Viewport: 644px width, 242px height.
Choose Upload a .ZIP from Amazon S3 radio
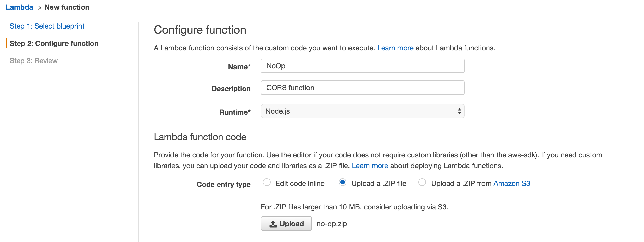click(422, 182)
